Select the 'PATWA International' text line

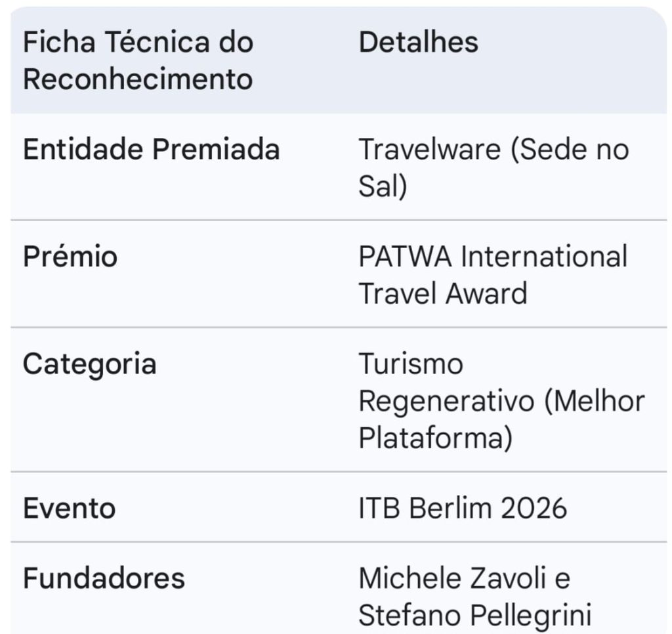point(493,256)
